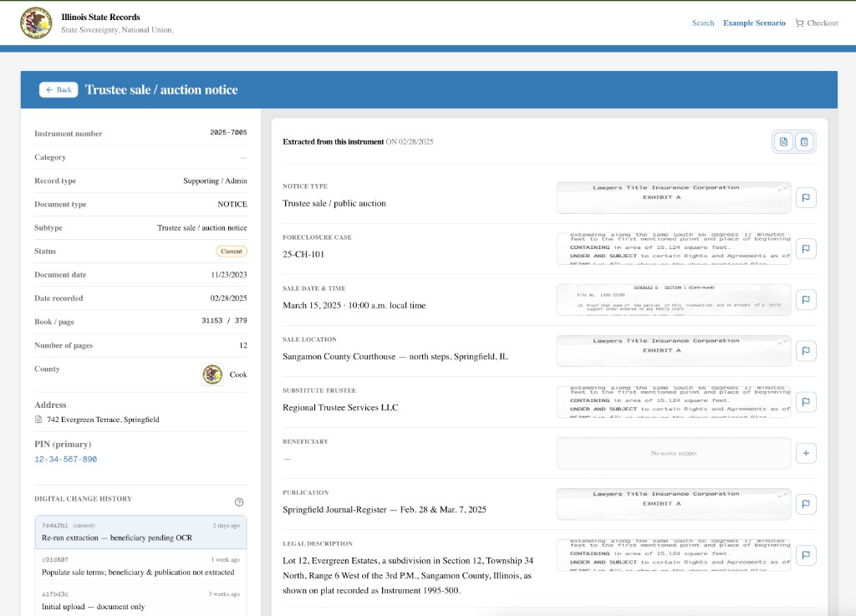Open Digital Change History help icon
The height and width of the screenshot is (616, 856).
pyautogui.click(x=239, y=502)
